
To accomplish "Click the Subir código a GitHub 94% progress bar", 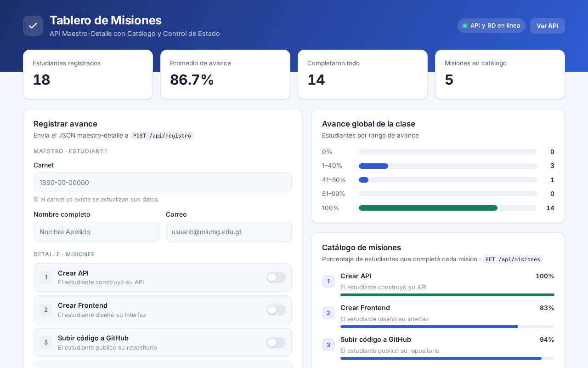I will [x=447, y=358].
